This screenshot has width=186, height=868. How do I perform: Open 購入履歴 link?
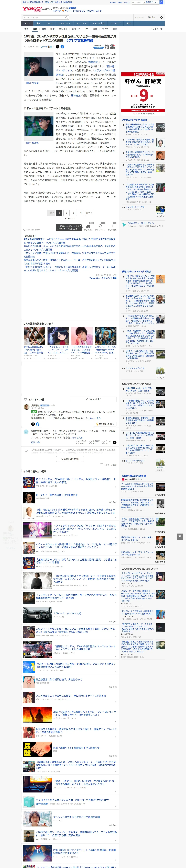click(152, 17)
